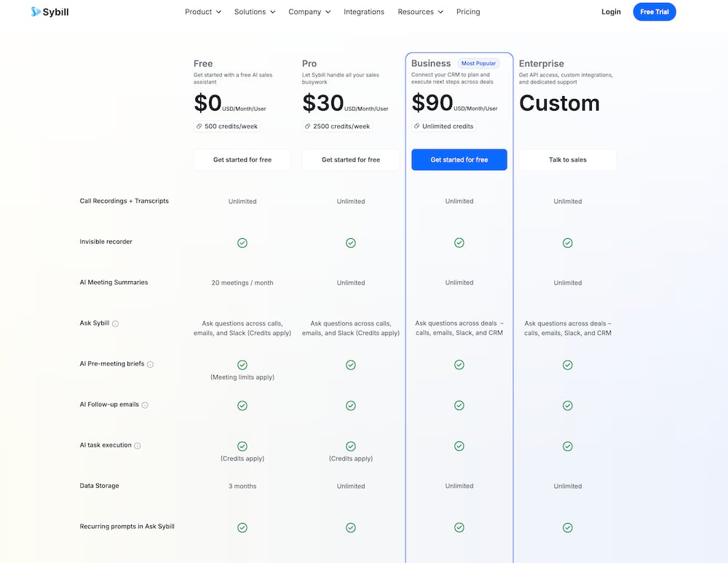Click AI Pre-meeting briefs checkmark in Free column

coord(242,365)
